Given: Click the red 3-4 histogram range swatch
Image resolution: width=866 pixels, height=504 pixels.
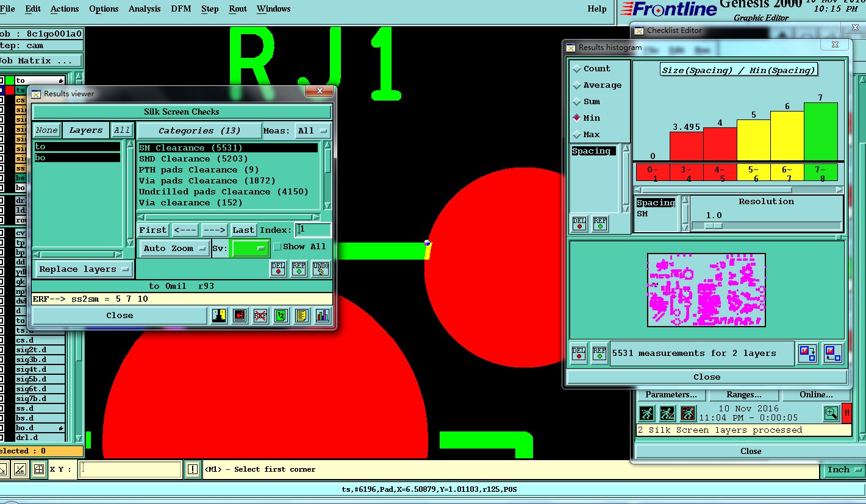Looking at the screenshot, I should click(x=687, y=172).
